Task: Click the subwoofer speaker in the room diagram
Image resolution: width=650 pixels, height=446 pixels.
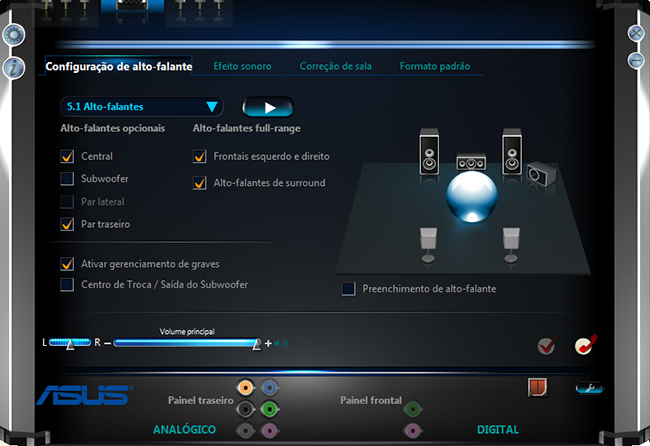Action: point(538,175)
